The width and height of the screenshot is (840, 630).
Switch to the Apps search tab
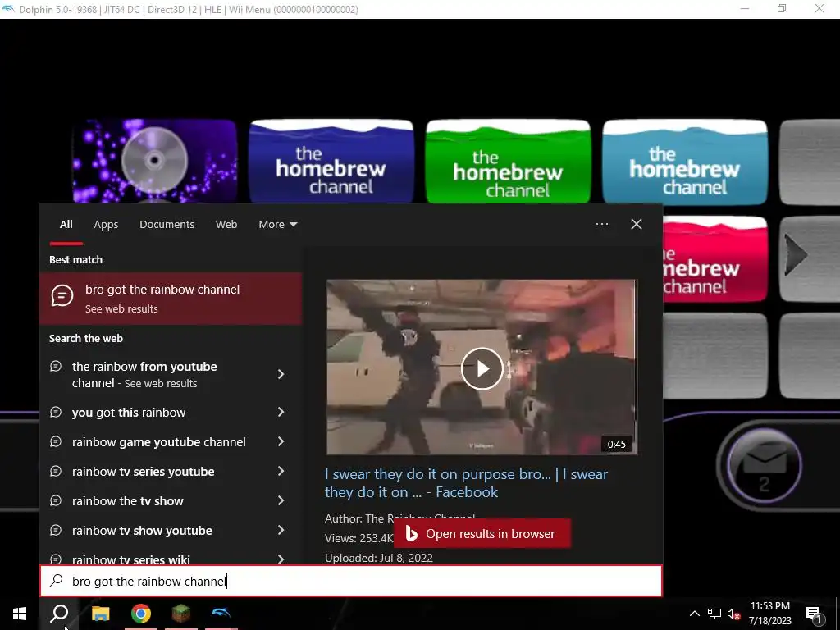click(x=106, y=225)
